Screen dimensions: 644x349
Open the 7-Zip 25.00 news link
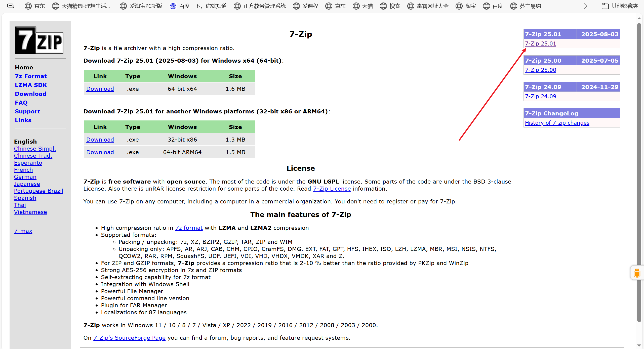click(540, 70)
